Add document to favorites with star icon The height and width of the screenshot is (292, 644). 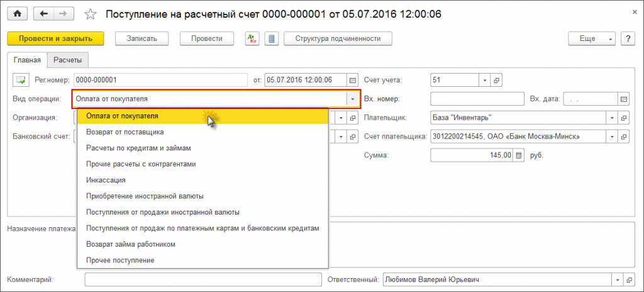pyautogui.click(x=90, y=14)
